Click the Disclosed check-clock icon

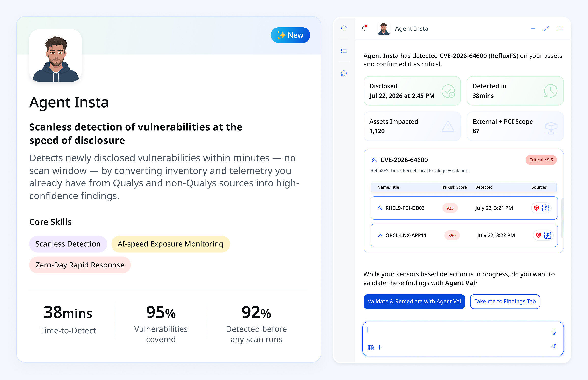[x=448, y=91]
